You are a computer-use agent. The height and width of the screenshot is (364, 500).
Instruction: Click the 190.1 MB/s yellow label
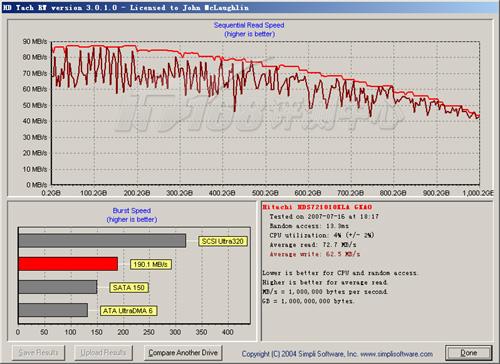tap(150, 265)
